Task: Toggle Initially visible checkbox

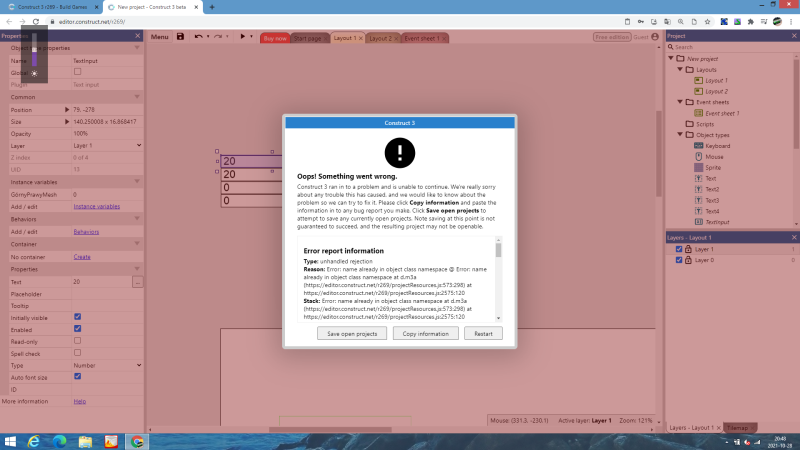Action: [x=78, y=317]
